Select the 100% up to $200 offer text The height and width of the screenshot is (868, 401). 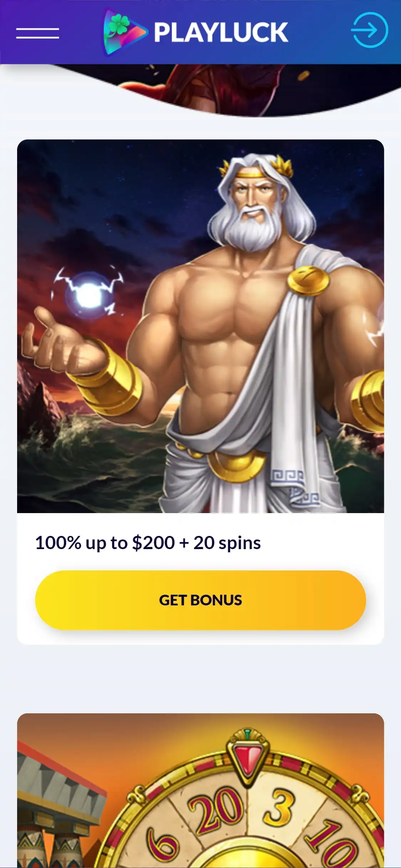point(148,543)
